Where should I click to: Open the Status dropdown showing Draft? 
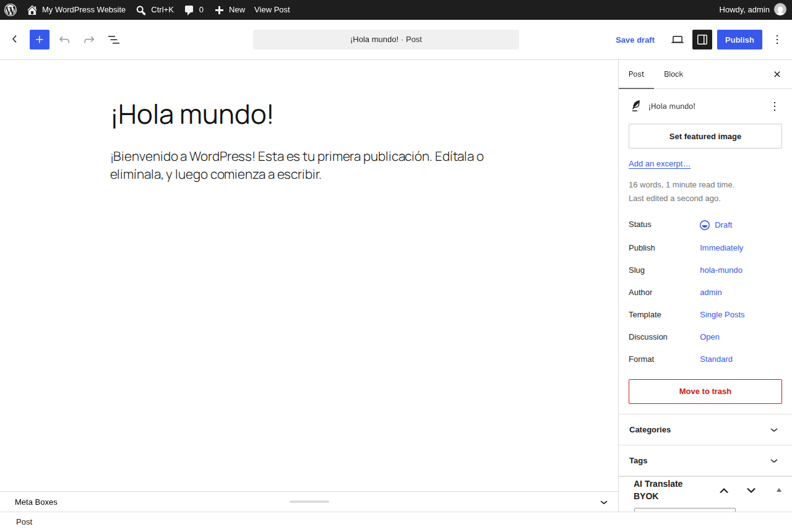pyautogui.click(x=717, y=225)
